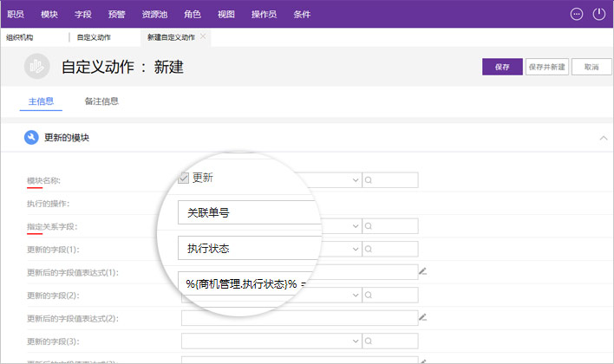The width and height of the screenshot is (614, 364).
Task: Expand the 更新的字段(3) dropdown
Action: (x=356, y=341)
